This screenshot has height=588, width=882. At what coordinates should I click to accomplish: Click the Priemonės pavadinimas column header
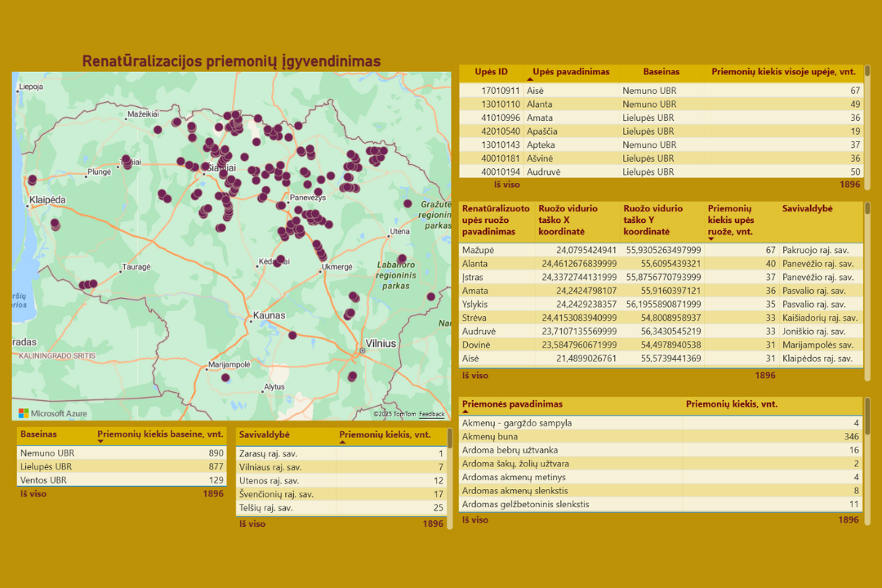pos(512,404)
